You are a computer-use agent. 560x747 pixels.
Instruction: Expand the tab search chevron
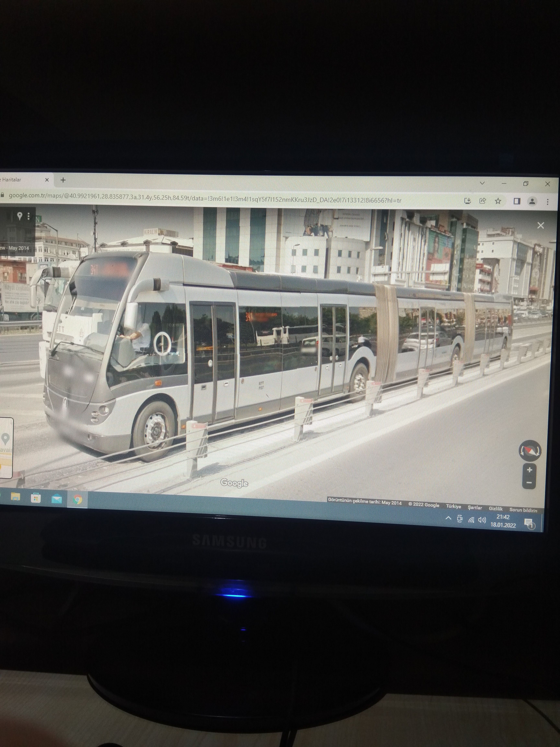[x=482, y=183]
